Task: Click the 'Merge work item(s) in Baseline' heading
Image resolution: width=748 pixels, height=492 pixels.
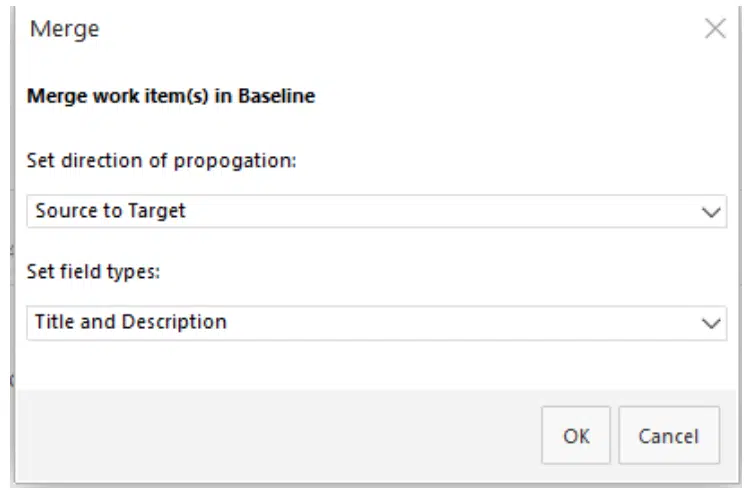Action: pos(171,97)
